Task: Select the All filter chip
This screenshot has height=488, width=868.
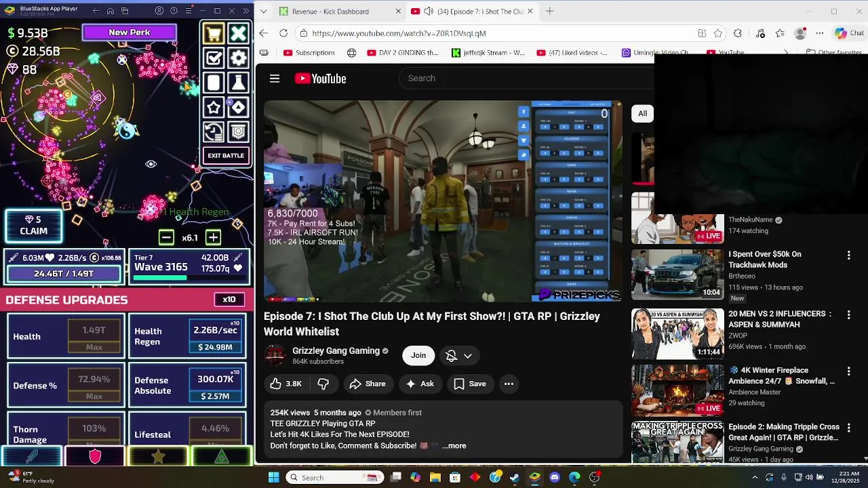Action: [642, 113]
